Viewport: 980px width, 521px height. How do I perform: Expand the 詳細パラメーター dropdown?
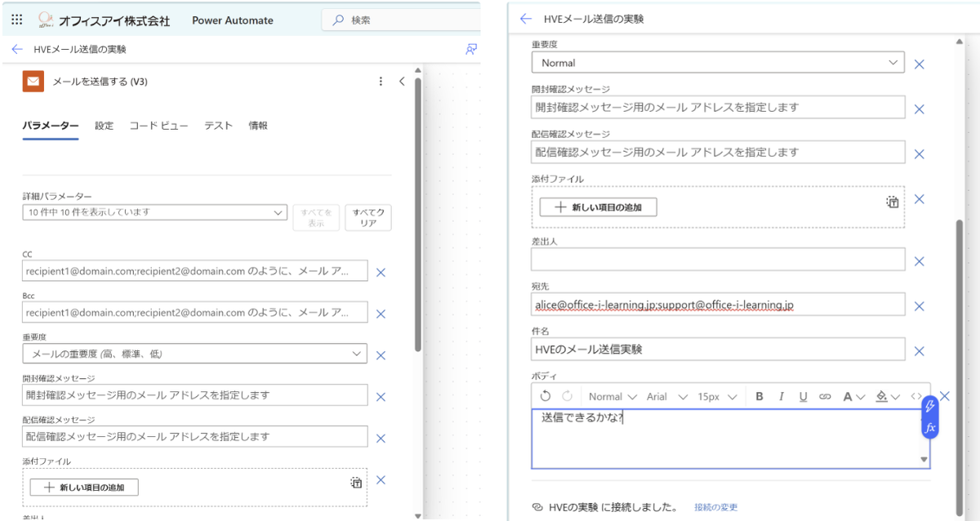point(155,212)
